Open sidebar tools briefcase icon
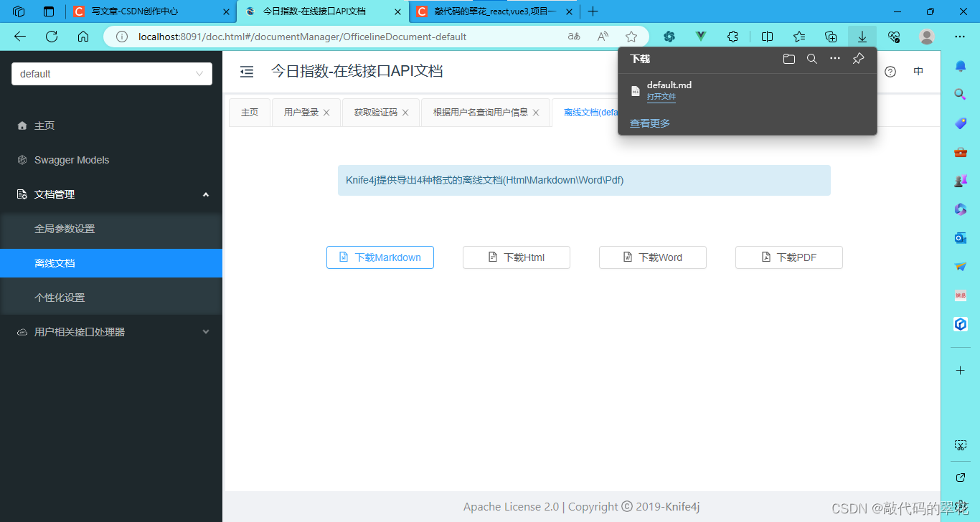Screen dimensions: 980x522 coord(961,152)
